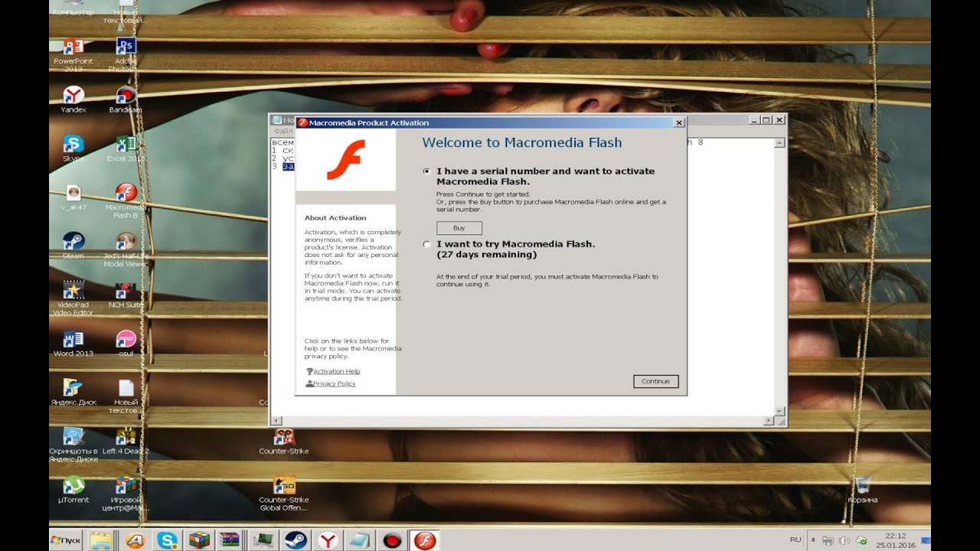Screen dimensions: 980x551
Task: Open the Privacy Policy link
Action: pos(334,383)
